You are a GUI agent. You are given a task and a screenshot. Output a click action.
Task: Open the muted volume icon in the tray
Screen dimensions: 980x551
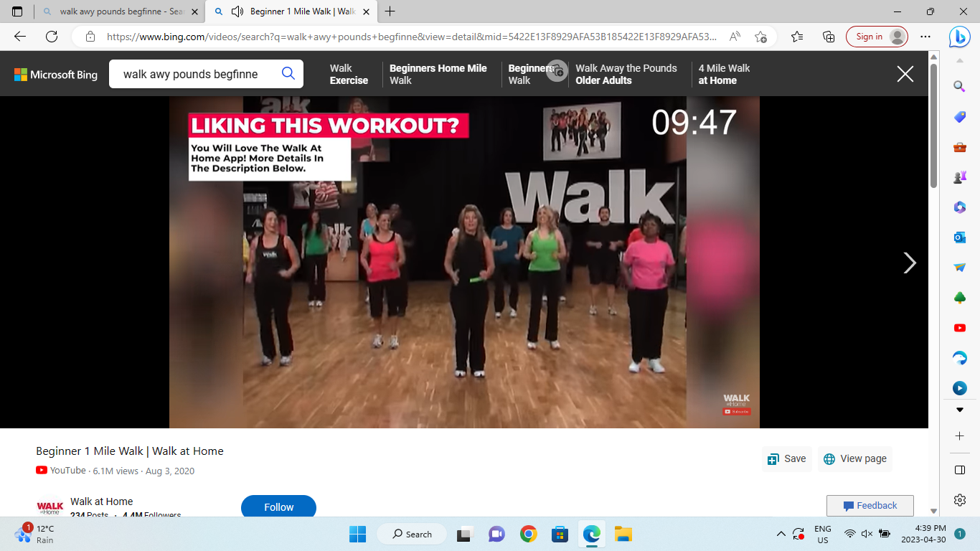[x=867, y=534]
